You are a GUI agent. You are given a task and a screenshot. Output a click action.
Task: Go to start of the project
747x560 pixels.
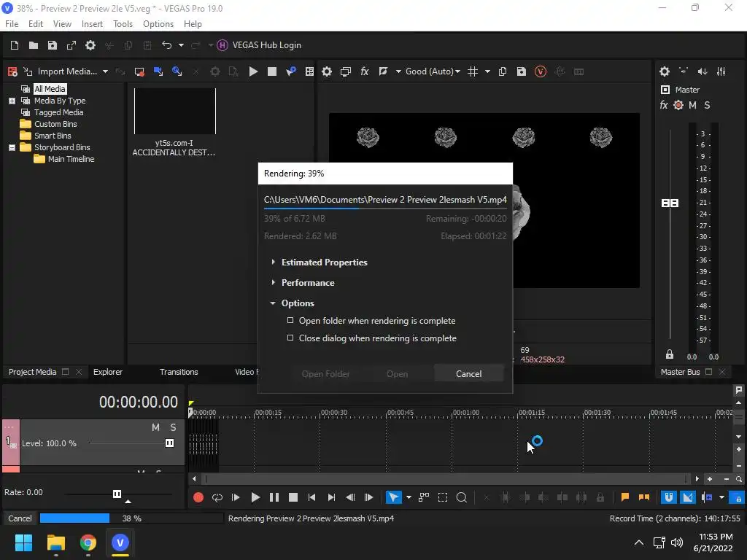point(311,497)
